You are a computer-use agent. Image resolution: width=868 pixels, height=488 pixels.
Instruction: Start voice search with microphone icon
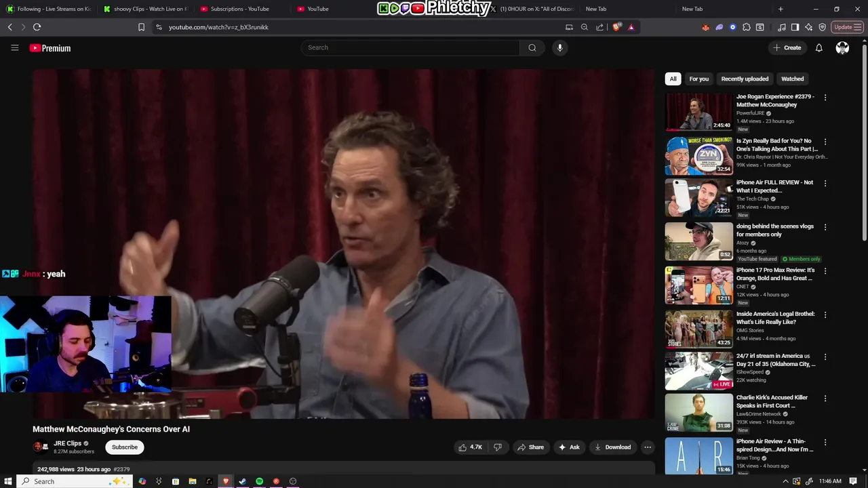coord(559,47)
